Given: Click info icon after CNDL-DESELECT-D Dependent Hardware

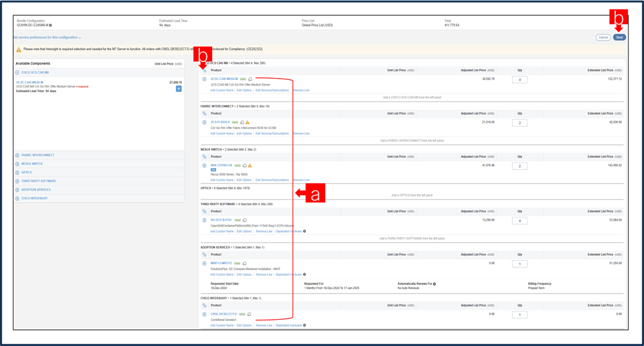Looking at the screenshot, I should (x=304, y=326).
